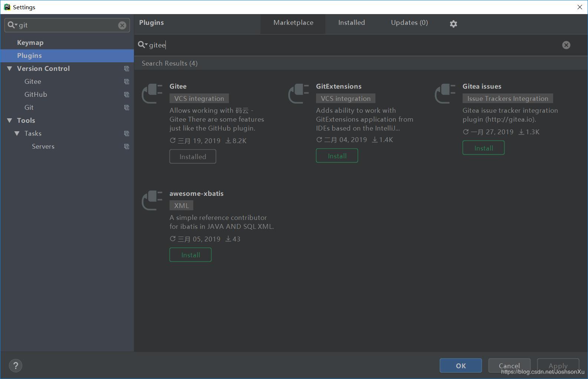
Task: Click the GitExtensions download count 1.4K
Action: 382,140
